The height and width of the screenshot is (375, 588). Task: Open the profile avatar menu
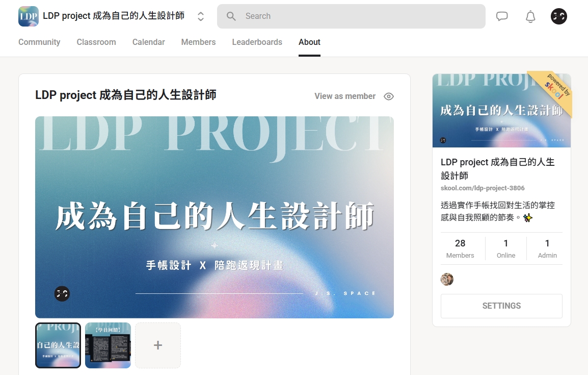559,16
